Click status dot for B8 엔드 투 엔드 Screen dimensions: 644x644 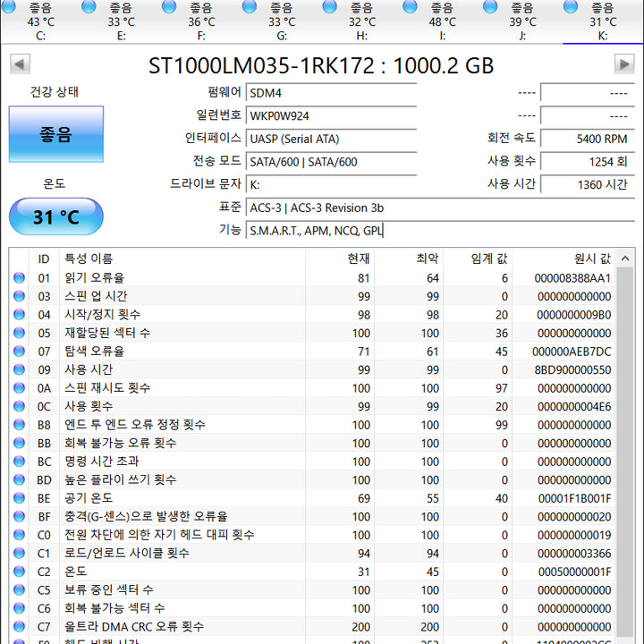click(19, 425)
